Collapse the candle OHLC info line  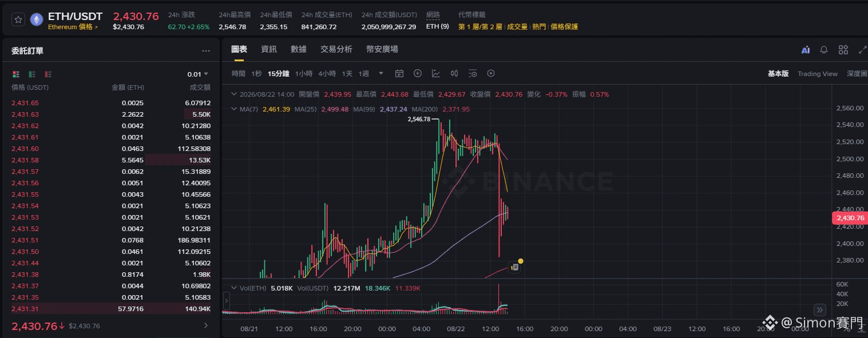click(x=233, y=94)
